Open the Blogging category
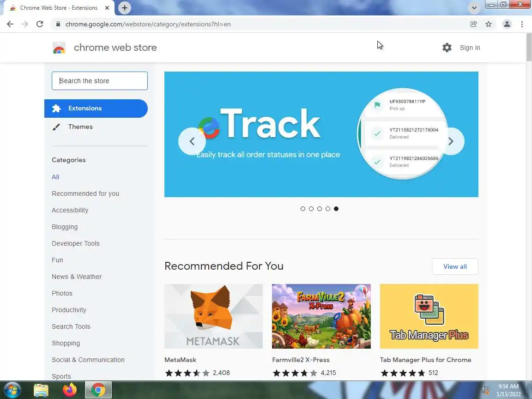The height and width of the screenshot is (399, 532). tap(65, 227)
